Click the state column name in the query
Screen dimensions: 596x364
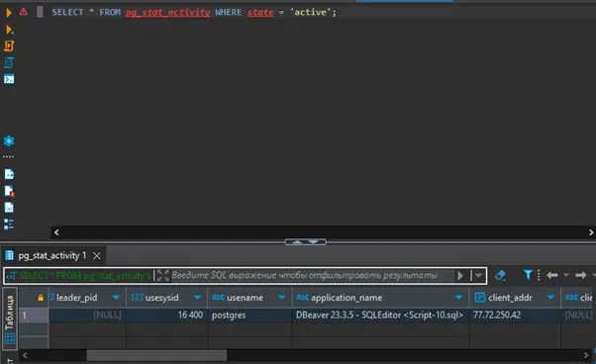260,12
